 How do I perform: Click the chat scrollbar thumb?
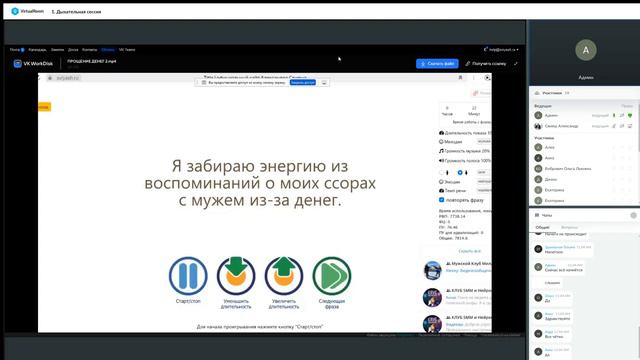click(638, 342)
